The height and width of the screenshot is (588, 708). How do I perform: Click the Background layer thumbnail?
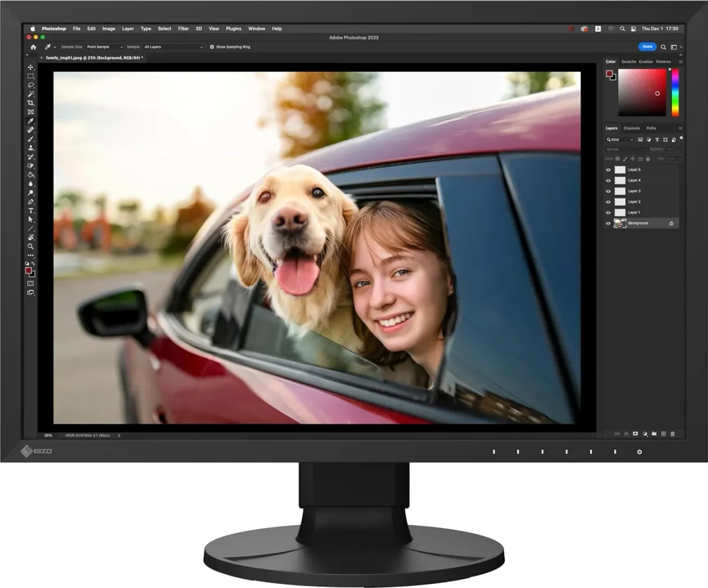pyautogui.click(x=620, y=223)
